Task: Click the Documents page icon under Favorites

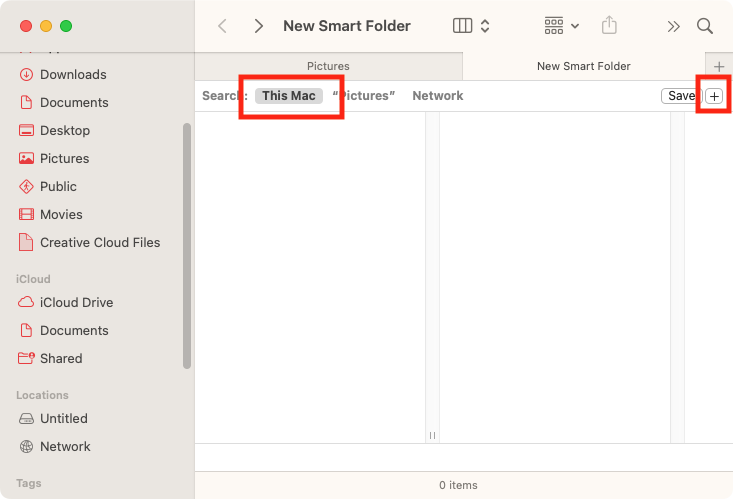Action: pyautogui.click(x=26, y=102)
